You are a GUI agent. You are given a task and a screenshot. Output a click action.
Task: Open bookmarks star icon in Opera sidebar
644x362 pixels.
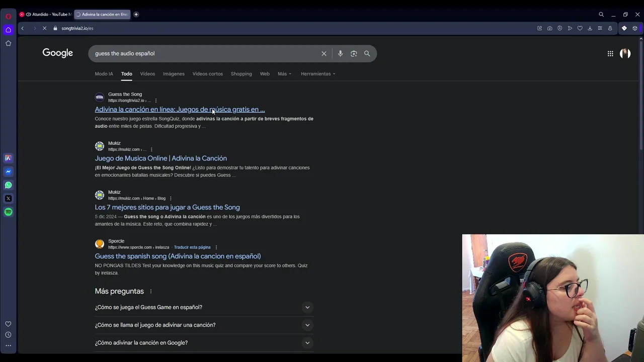point(8,43)
